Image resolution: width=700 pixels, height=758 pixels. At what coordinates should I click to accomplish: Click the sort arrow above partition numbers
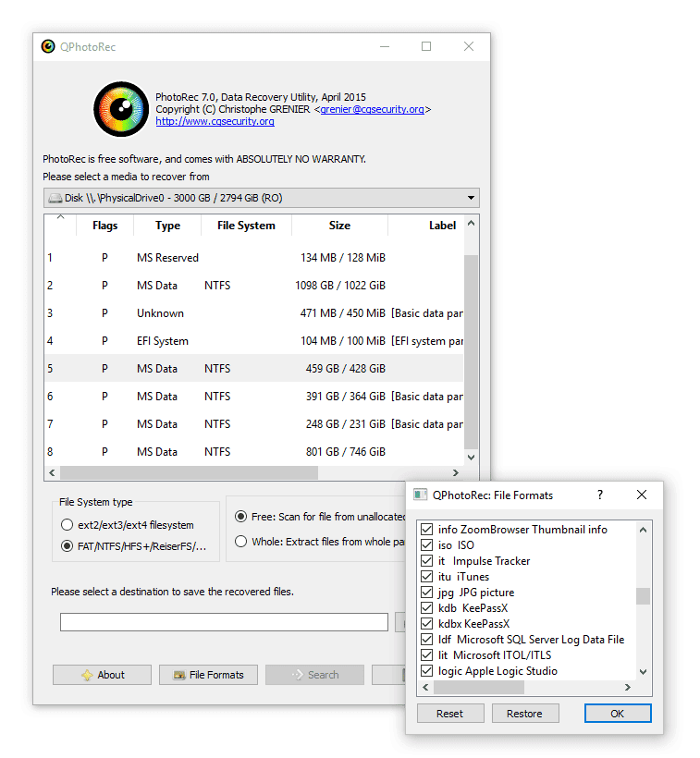(x=61, y=218)
